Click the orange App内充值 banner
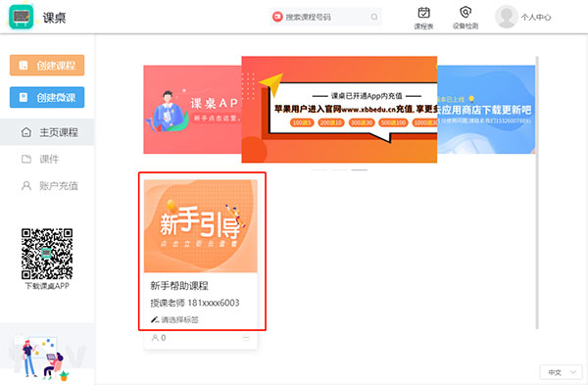 [339, 110]
